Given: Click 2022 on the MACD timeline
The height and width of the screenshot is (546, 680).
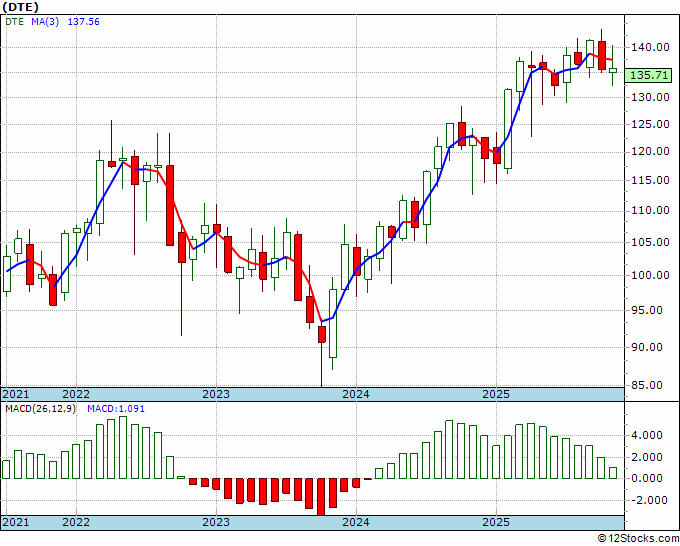Looking at the screenshot, I should coord(76,522).
